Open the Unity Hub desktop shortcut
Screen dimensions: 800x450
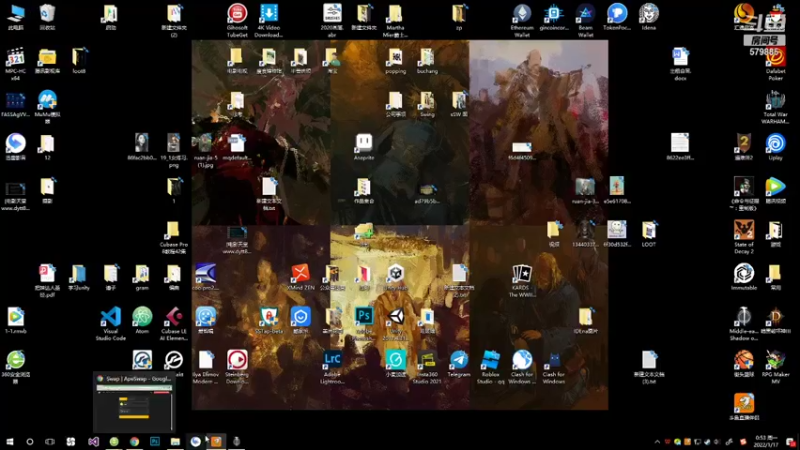[x=395, y=277]
